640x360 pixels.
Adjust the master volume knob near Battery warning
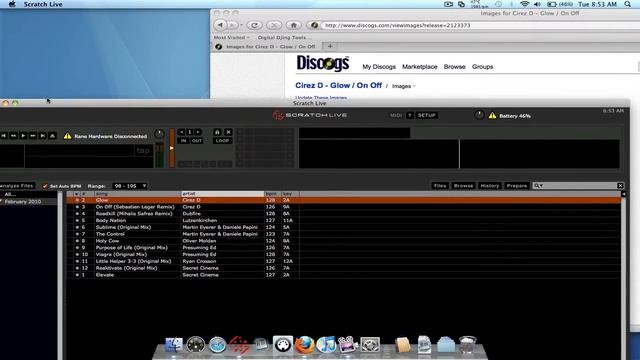[x=479, y=115]
